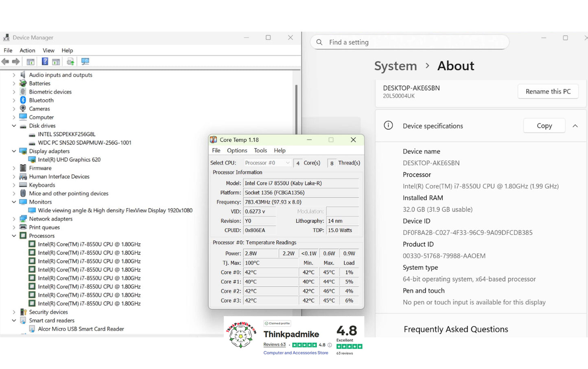Click the Rename this PC button
588x369 pixels.
(x=548, y=91)
